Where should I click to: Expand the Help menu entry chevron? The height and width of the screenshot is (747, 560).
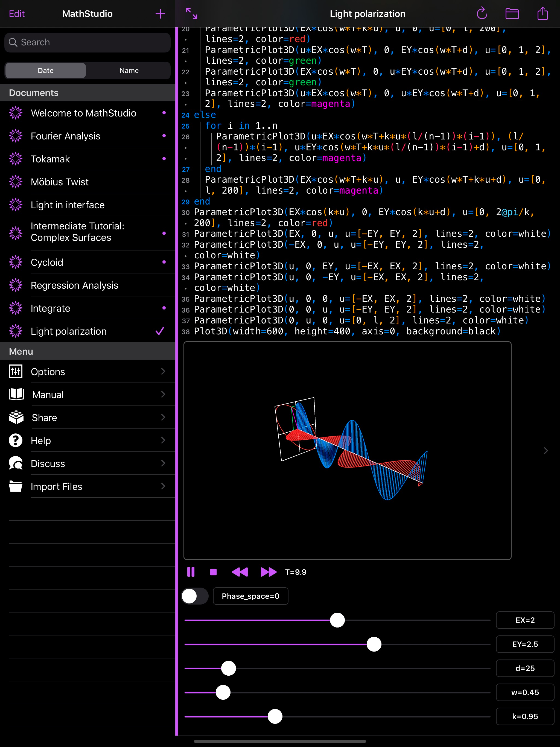tap(163, 440)
